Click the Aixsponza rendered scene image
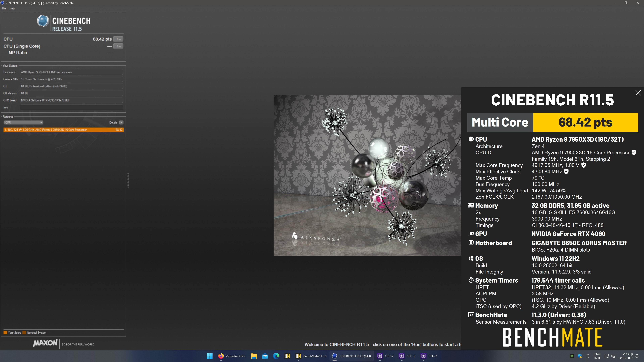Viewport: 644px width, 362px height. (x=367, y=175)
